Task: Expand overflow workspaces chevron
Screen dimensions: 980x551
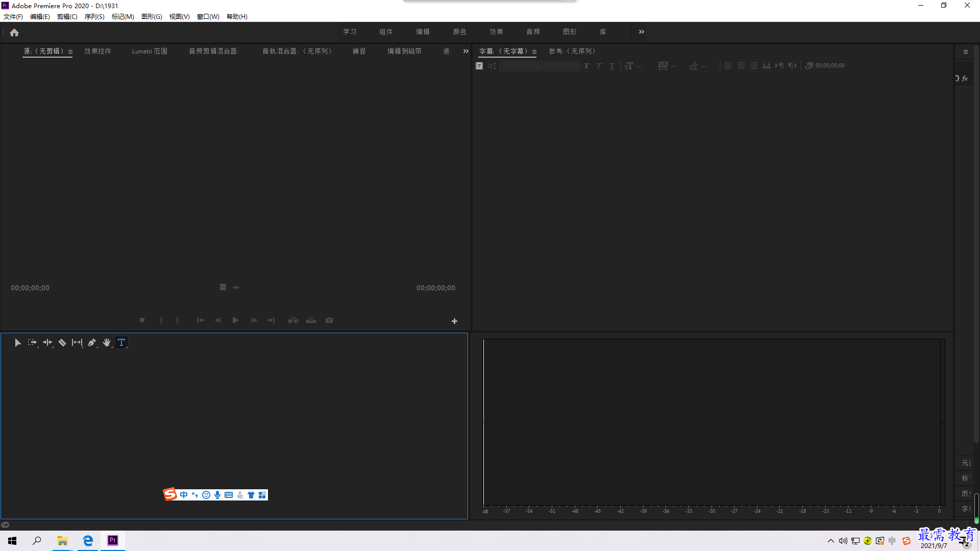Action: (x=642, y=32)
